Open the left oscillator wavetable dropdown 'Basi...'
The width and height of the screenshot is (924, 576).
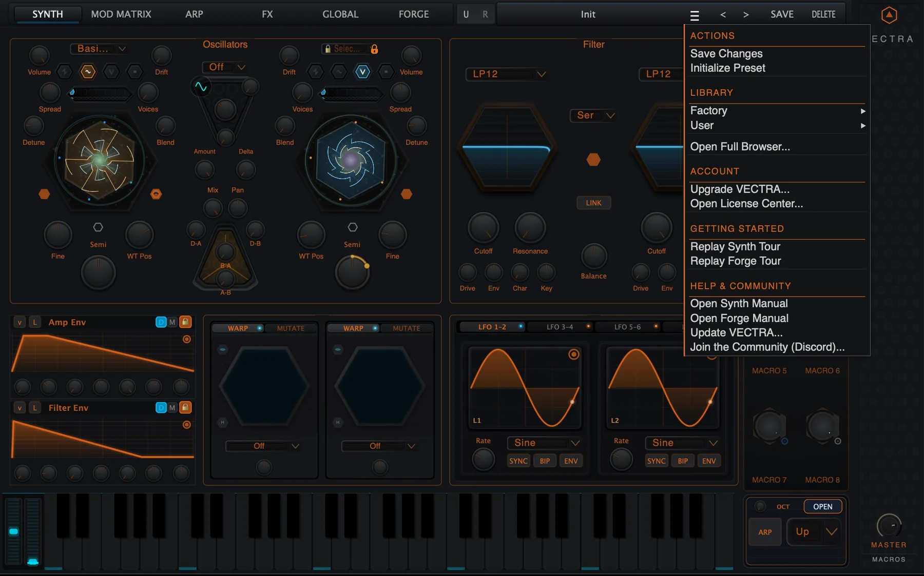click(99, 49)
